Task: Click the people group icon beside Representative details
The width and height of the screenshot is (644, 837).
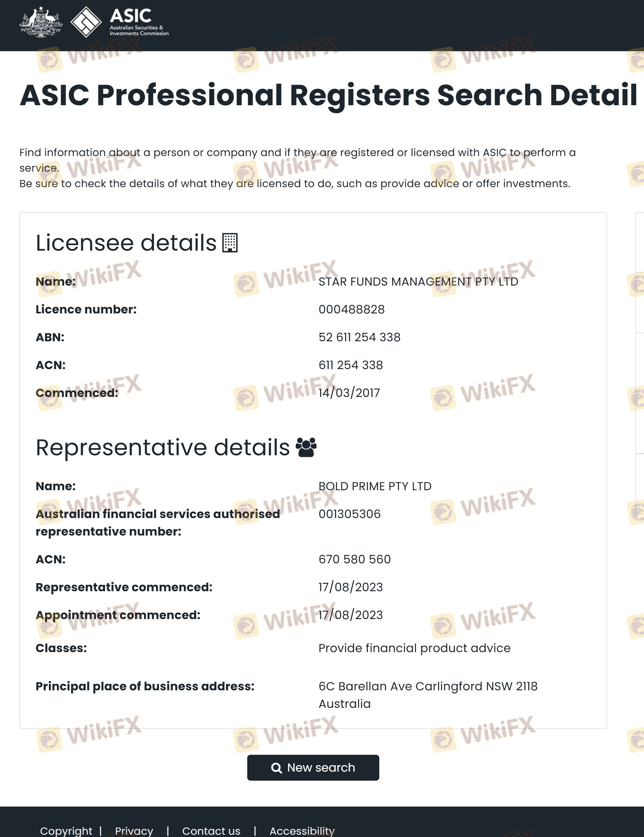Action: (306, 447)
